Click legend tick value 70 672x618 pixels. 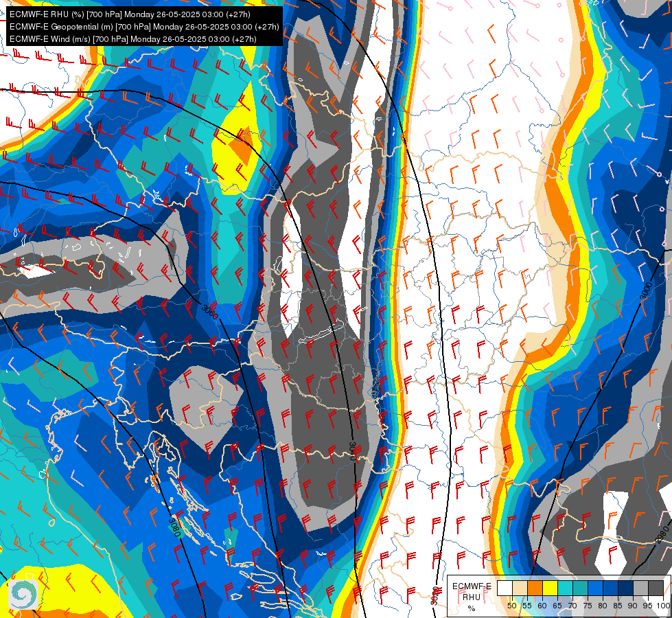pyautogui.click(x=572, y=606)
